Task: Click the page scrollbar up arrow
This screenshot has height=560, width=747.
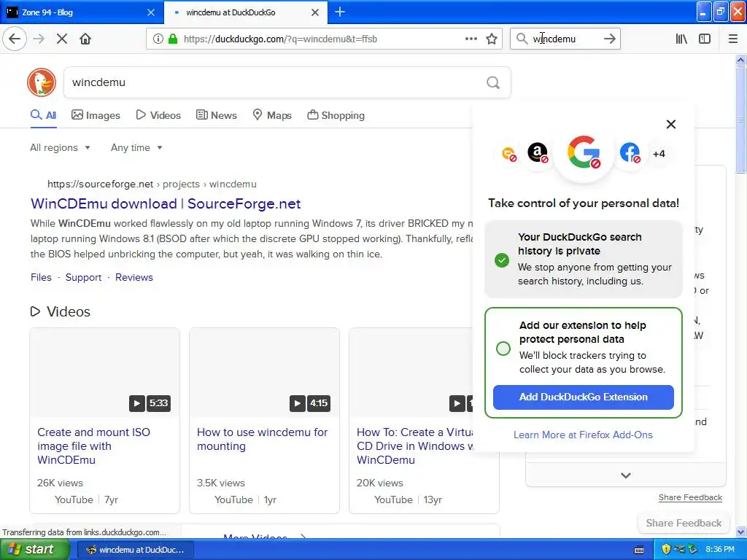Action: click(x=740, y=60)
